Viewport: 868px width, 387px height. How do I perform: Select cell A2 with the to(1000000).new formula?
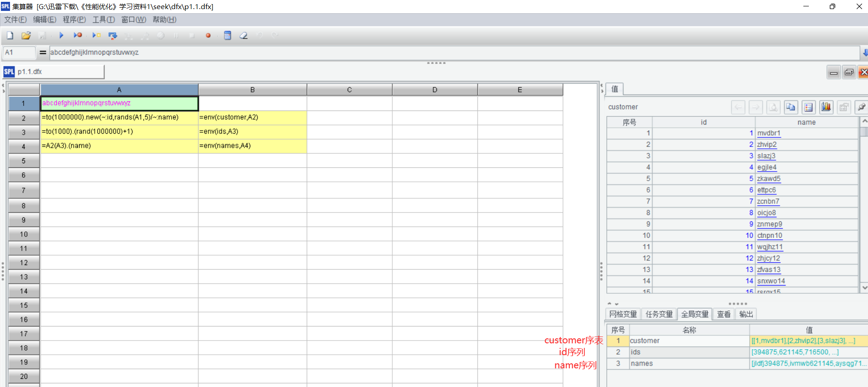coord(119,118)
